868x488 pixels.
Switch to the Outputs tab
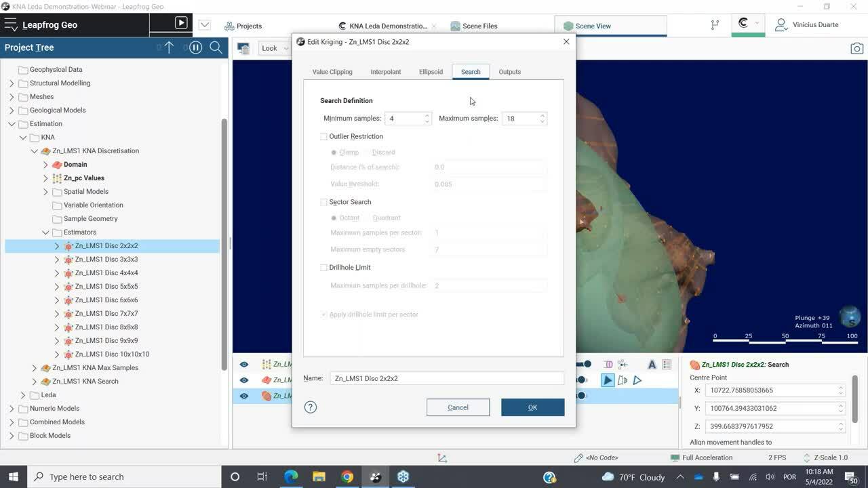[x=510, y=72]
